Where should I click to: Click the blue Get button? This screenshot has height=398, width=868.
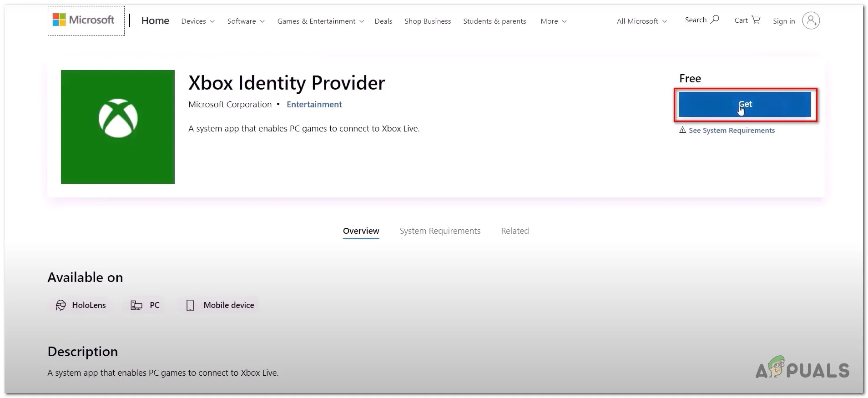pos(745,104)
